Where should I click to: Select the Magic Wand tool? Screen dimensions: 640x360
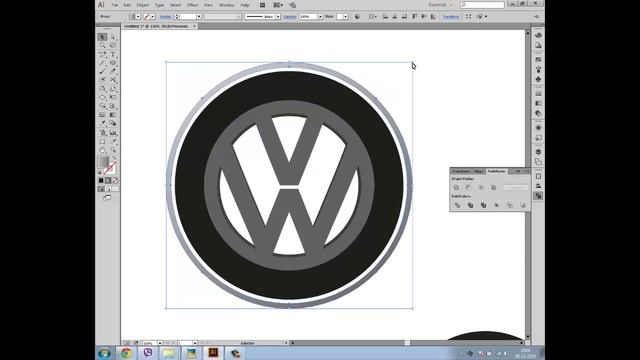point(102,45)
